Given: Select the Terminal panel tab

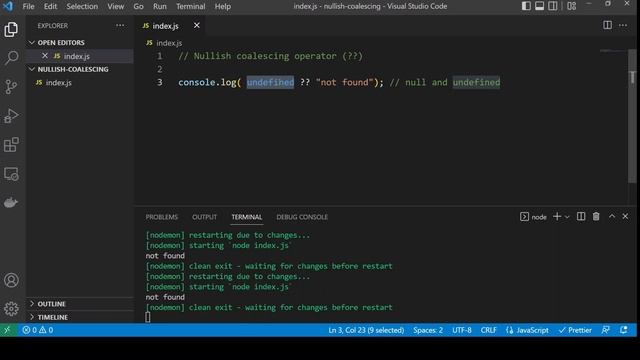Looking at the screenshot, I should coord(247,217).
